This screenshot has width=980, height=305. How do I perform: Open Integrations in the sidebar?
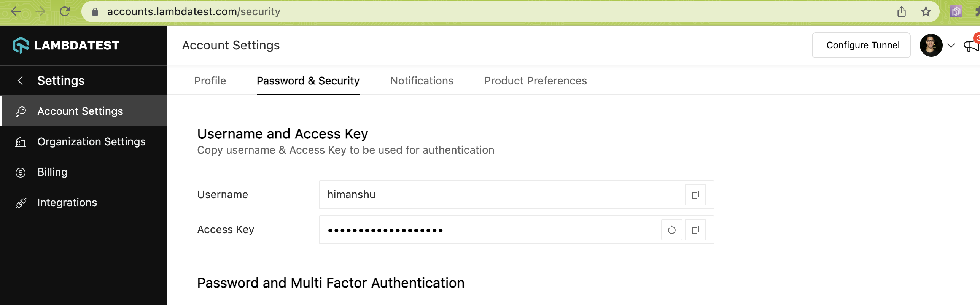coord(67,202)
